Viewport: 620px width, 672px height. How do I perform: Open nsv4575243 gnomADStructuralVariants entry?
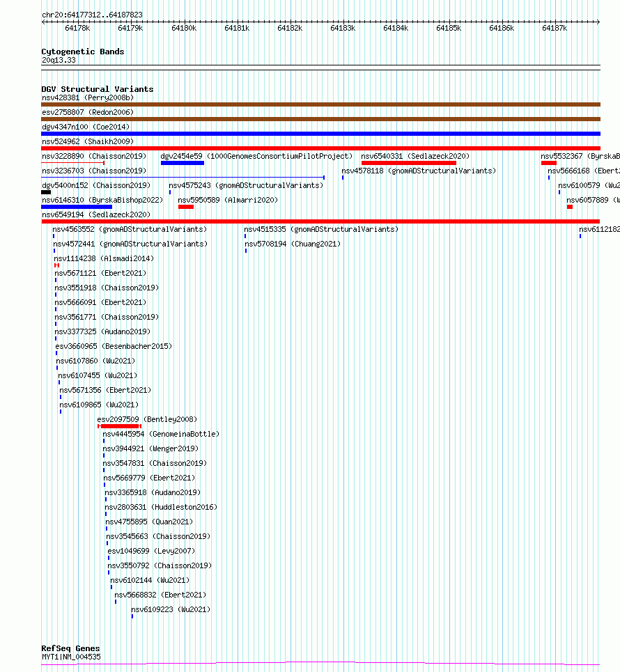(x=246, y=185)
